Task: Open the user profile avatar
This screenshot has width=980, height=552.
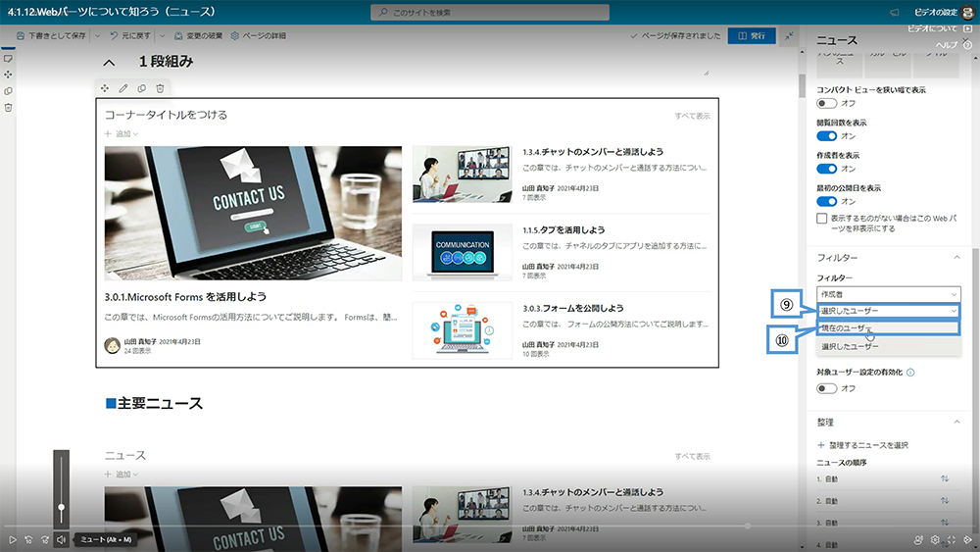Action: point(968,12)
